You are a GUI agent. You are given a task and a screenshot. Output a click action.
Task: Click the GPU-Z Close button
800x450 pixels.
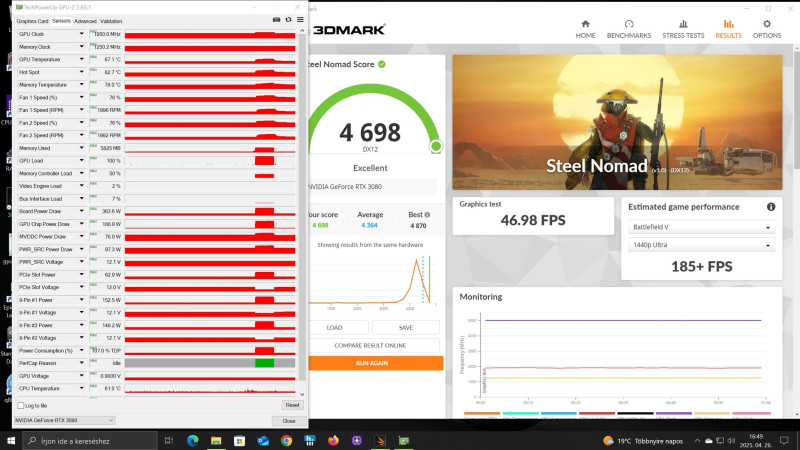point(289,421)
